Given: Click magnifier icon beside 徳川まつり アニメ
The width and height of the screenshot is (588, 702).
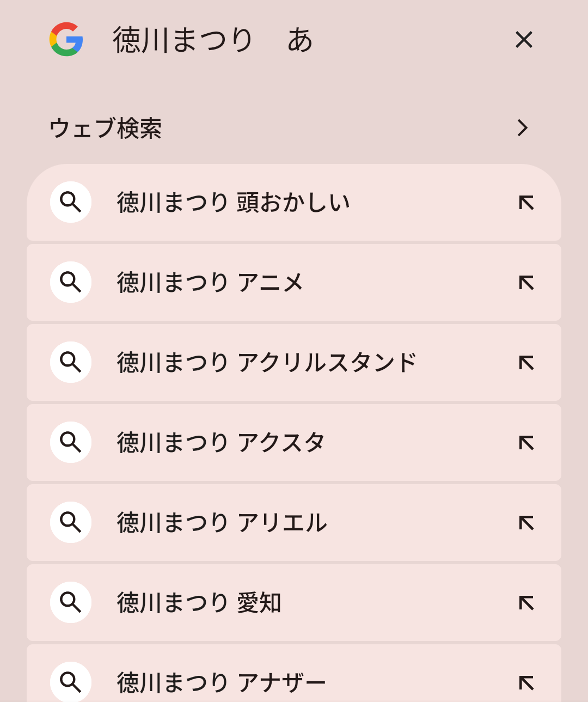Looking at the screenshot, I should (x=71, y=282).
